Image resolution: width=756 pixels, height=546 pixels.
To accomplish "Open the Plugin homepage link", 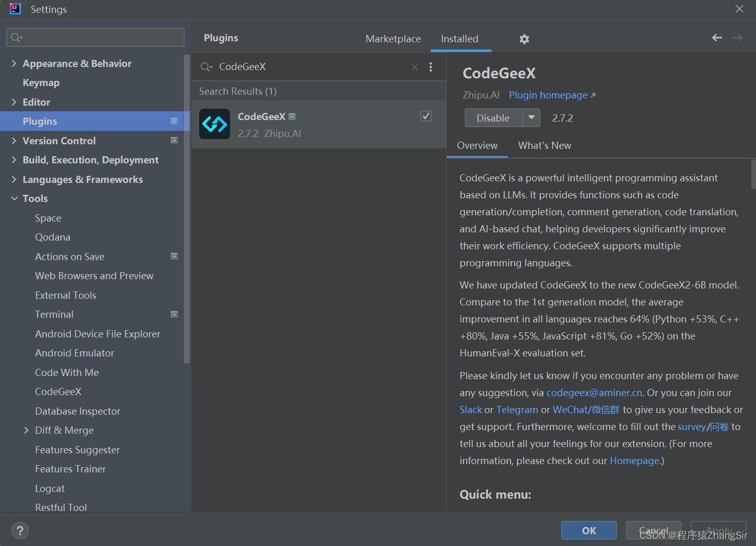I will pos(552,95).
